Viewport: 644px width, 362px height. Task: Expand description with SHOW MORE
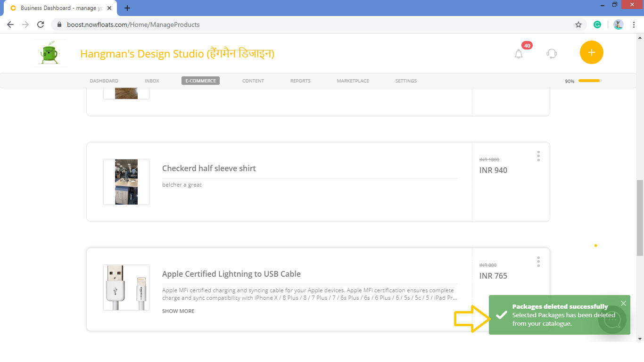178,311
